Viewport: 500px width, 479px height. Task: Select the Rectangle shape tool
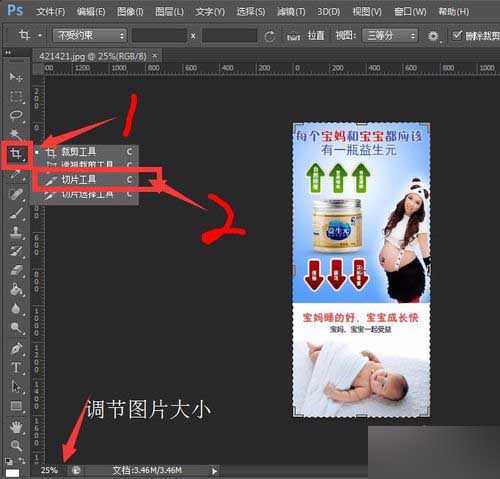coord(16,406)
